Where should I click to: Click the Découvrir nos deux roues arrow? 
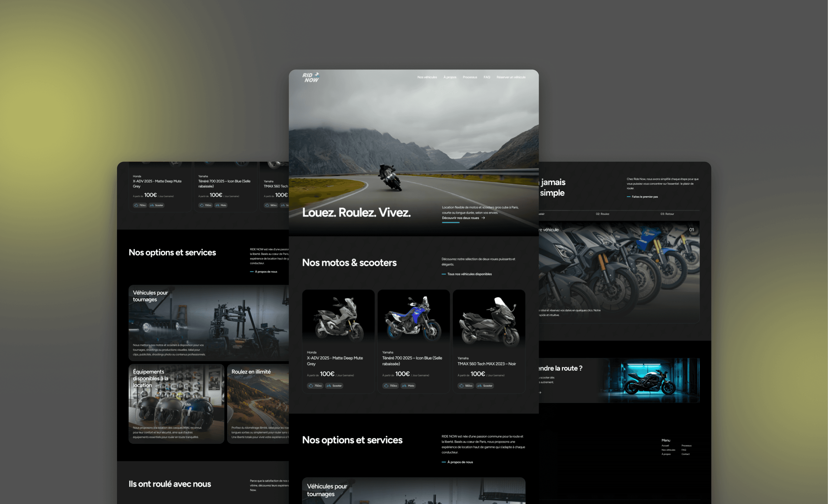tap(483, 218)
